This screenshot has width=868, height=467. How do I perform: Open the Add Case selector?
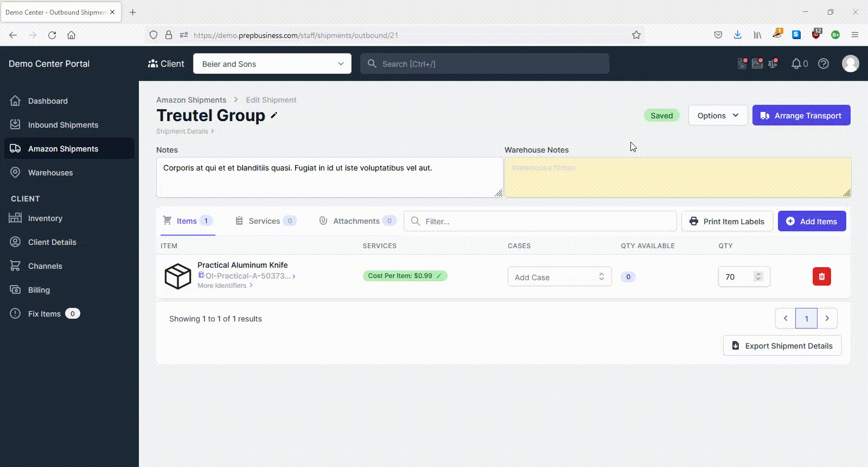[559, 277]
